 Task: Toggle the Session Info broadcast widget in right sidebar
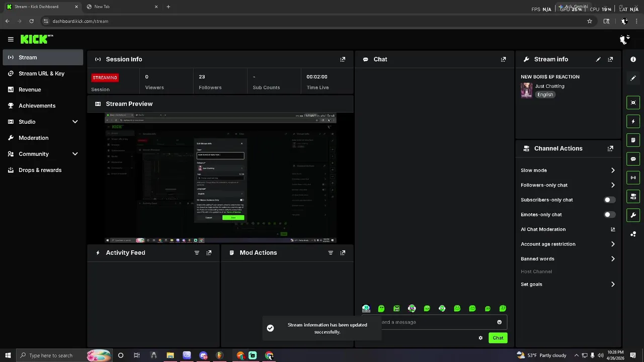click(633, 177)
